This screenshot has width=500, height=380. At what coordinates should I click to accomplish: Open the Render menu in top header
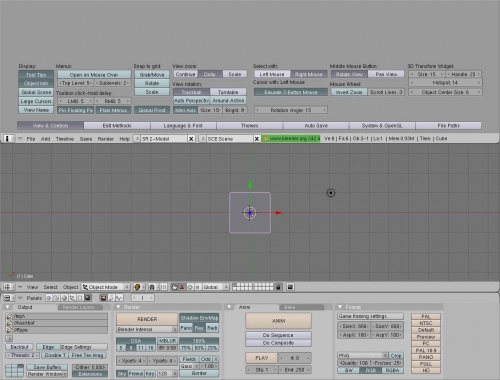click(x=106, y=139)
